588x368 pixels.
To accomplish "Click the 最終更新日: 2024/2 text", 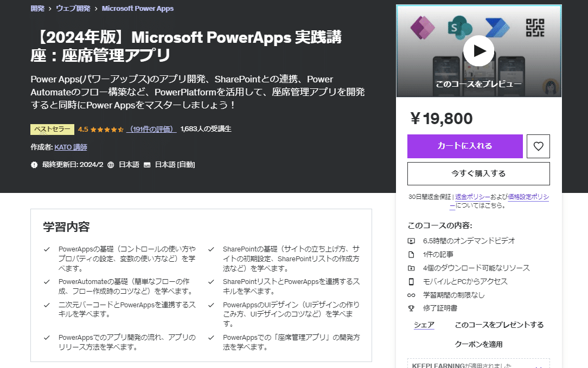I will click(72, 165).
